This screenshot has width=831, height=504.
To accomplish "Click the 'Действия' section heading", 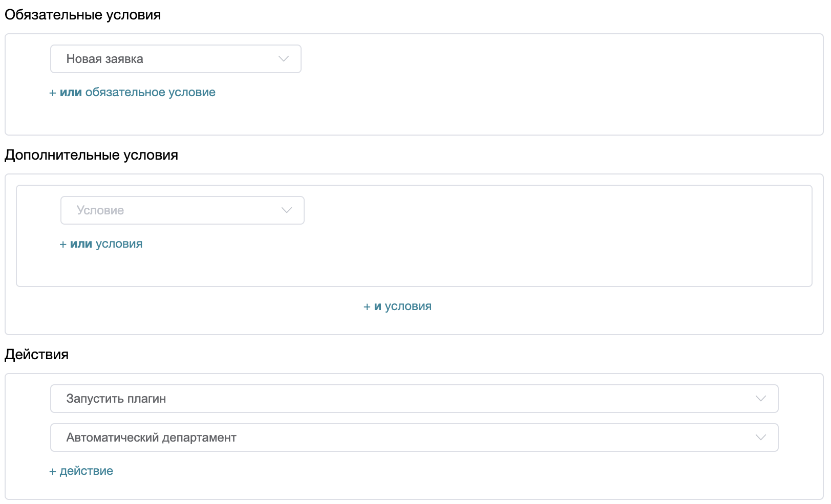I will tap(36, 355).
